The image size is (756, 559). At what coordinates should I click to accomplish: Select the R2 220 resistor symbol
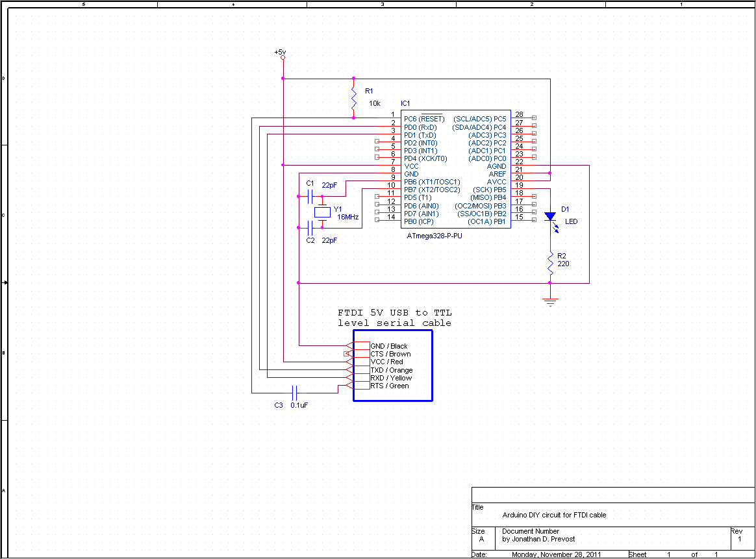tap(550, 264)
